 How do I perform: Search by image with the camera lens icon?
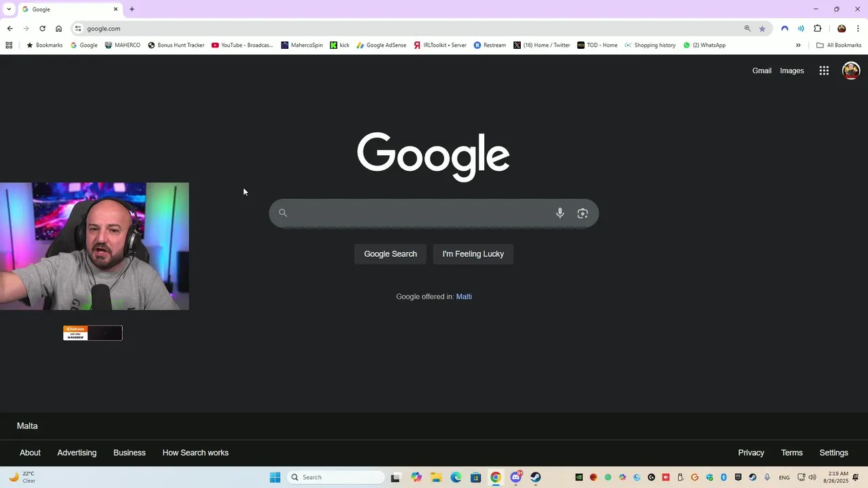583,213
